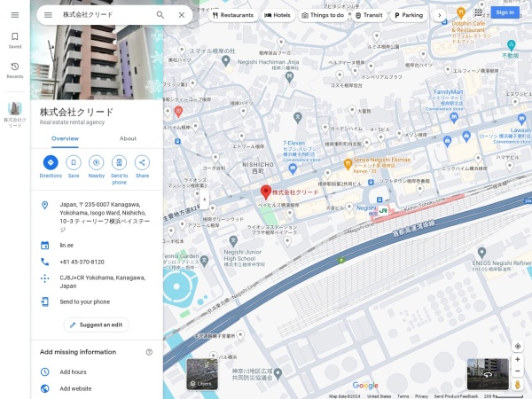Image resolution: width=532 pixels, height=399 pixels.
Task: Click the ENEOS Negishi Refinery marker
Action: 481,253
